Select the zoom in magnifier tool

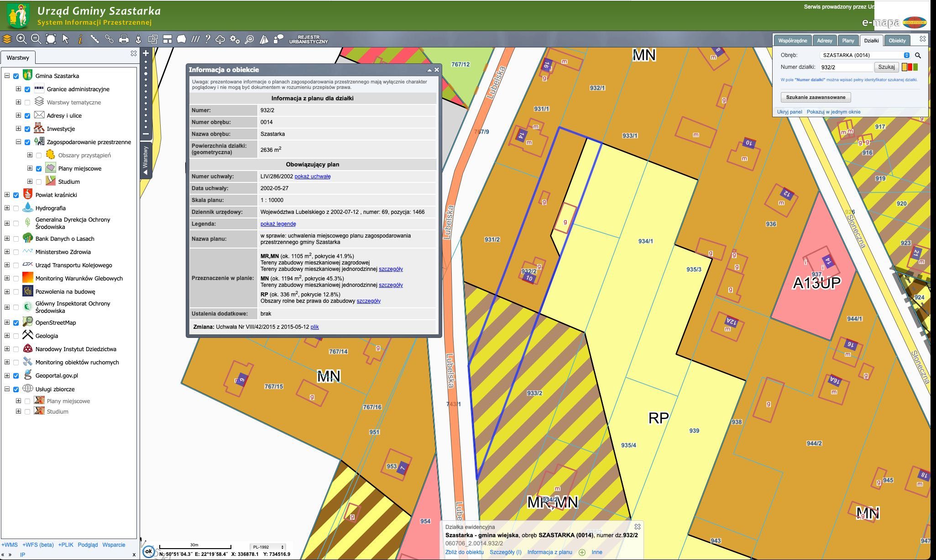point(21,39)
